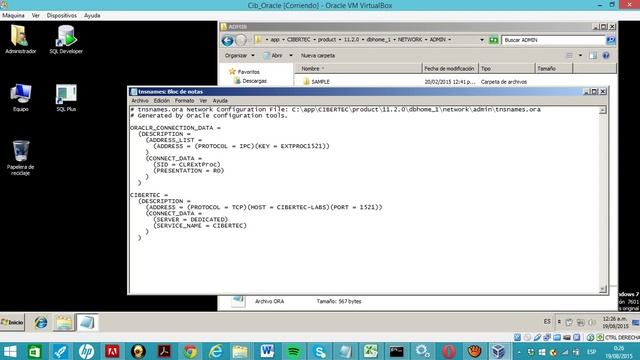
Task: Open Notepad Ver menu
Action: coord(203,100)
